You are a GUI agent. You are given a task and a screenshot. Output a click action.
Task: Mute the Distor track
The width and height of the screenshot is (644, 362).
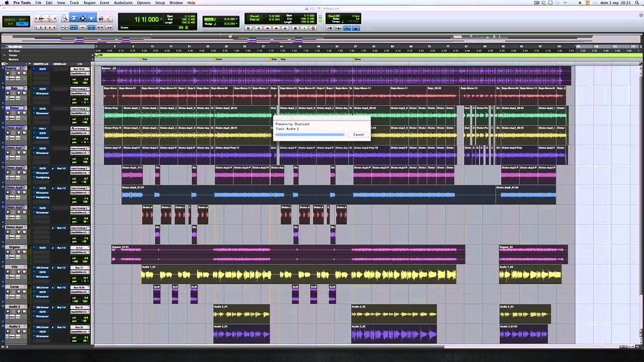[24, 113]
